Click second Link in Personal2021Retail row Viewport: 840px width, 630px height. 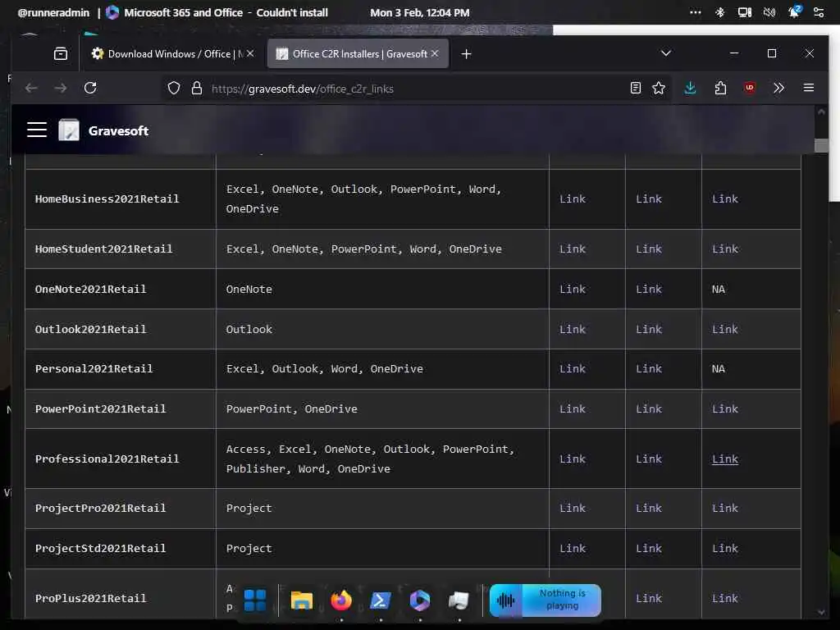[x=648, y=369]
